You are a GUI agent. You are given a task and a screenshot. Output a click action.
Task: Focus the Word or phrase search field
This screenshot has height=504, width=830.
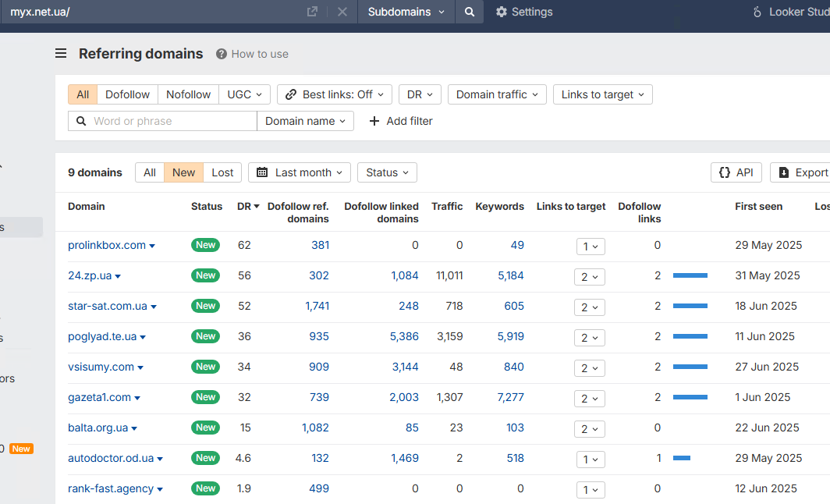coord(162,121)
